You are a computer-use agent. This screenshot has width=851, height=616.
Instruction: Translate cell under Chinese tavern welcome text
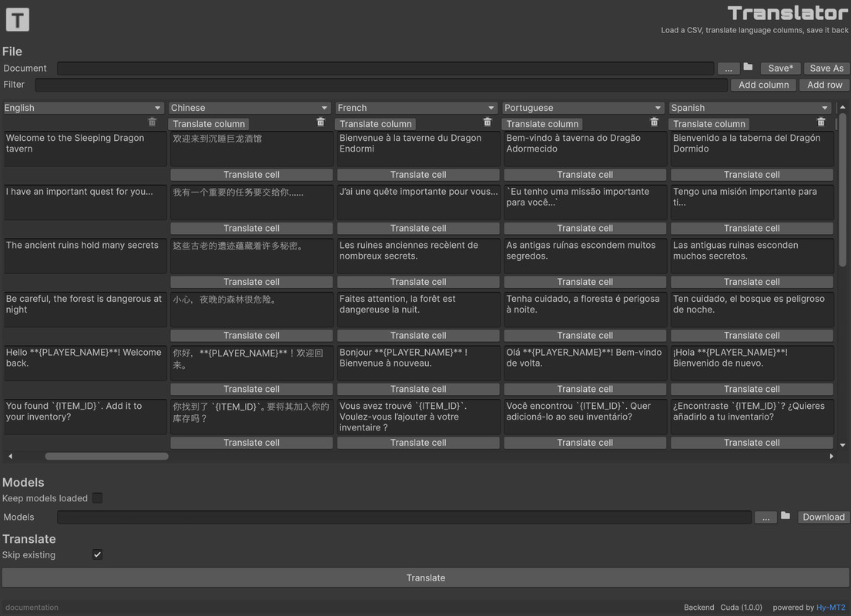pyautogui.click(x=251, y=175)
